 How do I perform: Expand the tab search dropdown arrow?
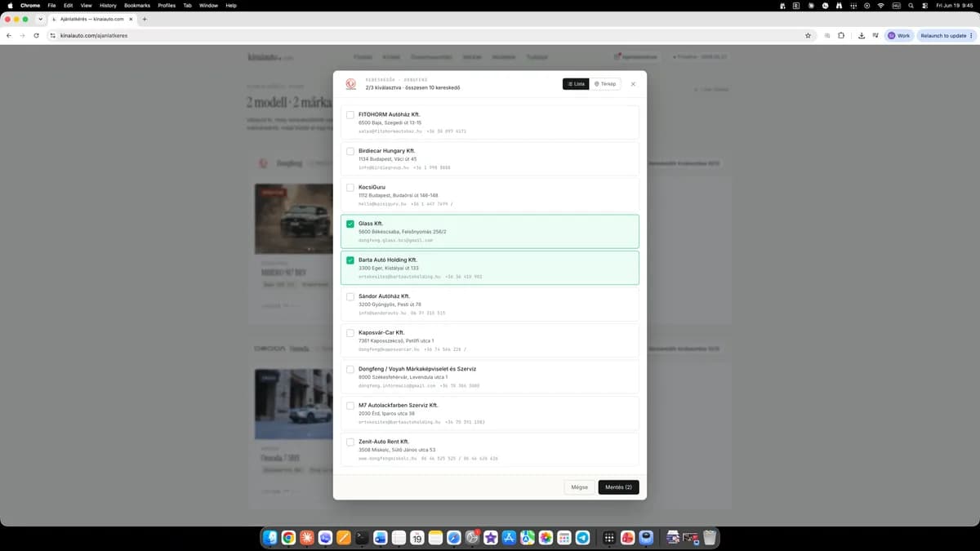(40, 19)
